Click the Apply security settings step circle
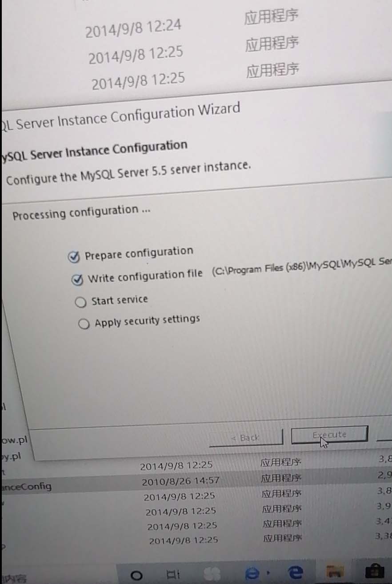392x584 pixels. pyautogui.click(x=84, y=324)
